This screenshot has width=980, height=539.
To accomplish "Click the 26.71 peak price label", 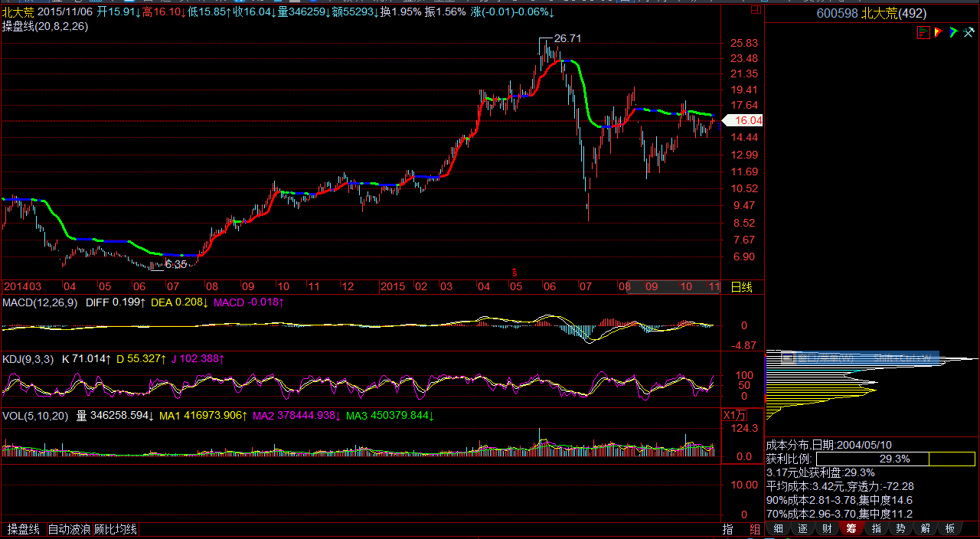I will 567,38.
